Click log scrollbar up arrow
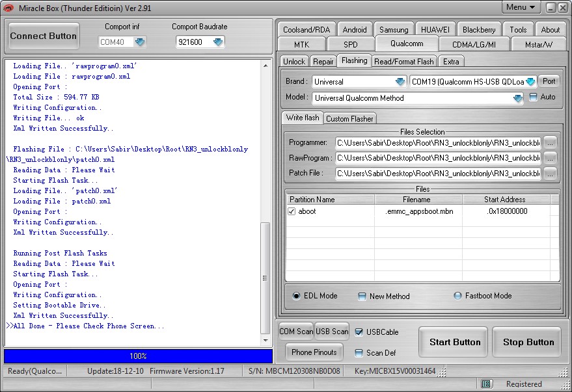 pyautogui.click(x=266, y=66)
